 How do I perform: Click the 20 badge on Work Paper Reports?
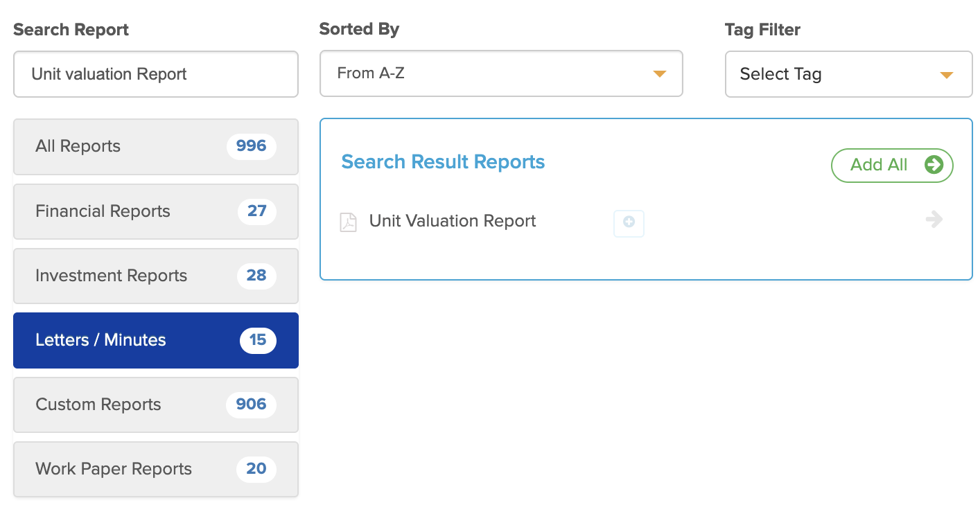tap(256, 469)
